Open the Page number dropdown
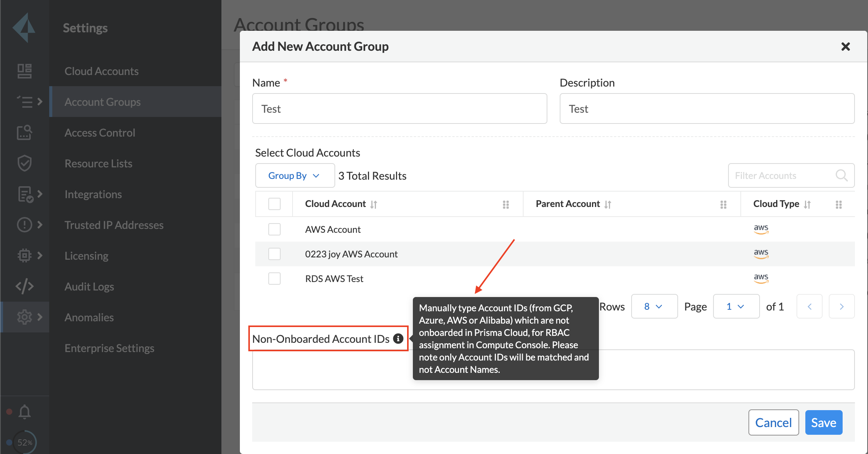The image size is (868, 454). [x=736, y=307]
